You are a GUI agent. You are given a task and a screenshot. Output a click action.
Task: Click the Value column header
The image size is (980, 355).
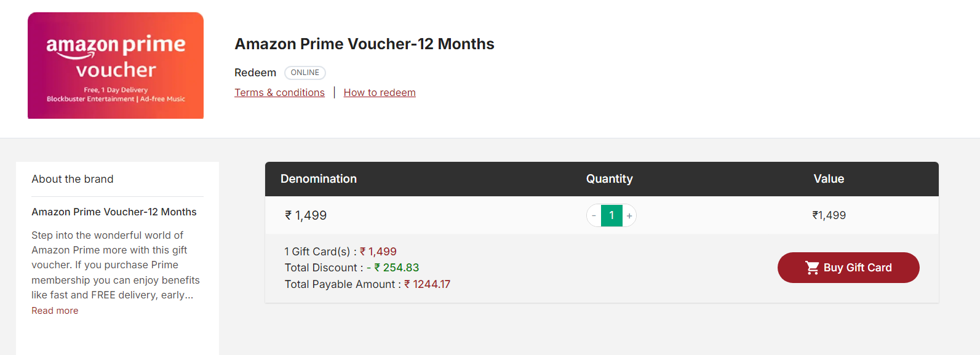click(x=829, y=179)
